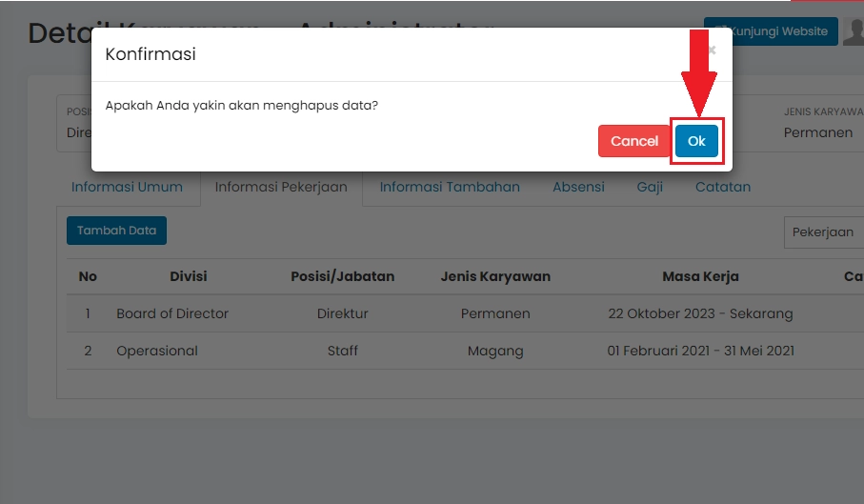Switch to the Informasi Umum tab
This screenshot has width=864, height=504.
127,188
